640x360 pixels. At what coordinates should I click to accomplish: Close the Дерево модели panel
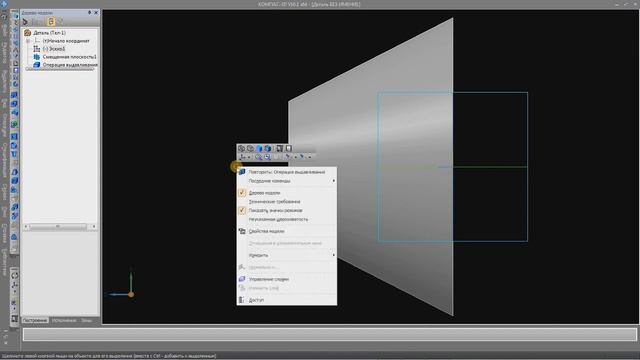coord(96,13)
